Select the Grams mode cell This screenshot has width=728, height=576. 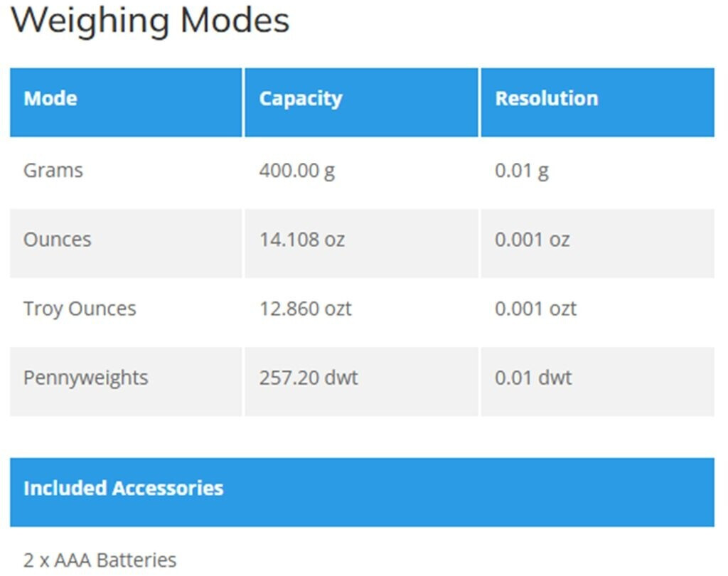pyautogui.click(x=53, y=171)
